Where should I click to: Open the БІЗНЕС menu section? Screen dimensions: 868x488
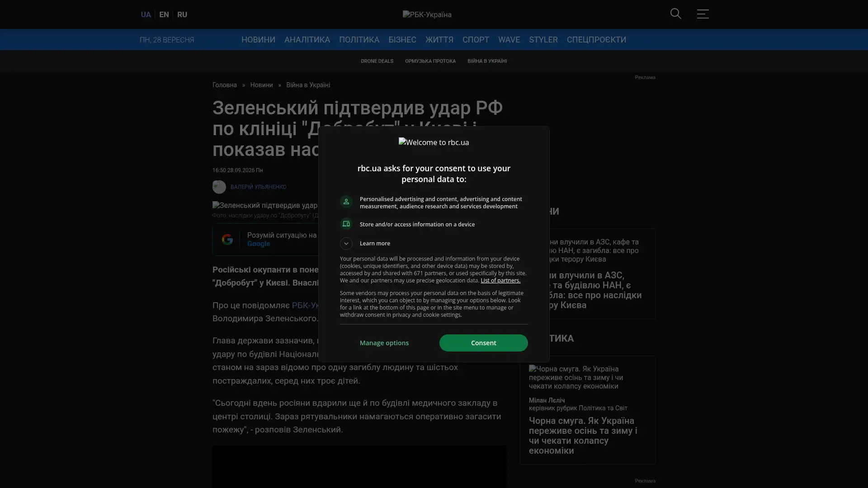pos(402,40)
